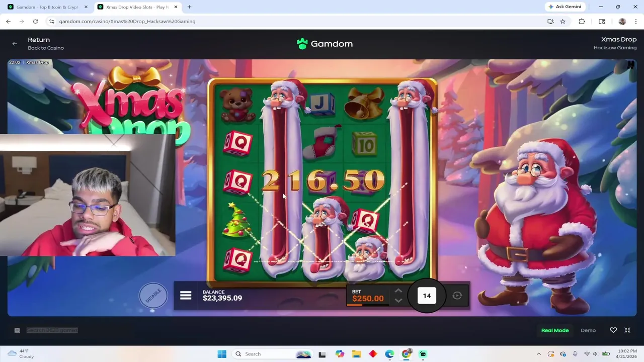
Task: Close the Gamdom Top Bitcoin tab
Action: 86,7
